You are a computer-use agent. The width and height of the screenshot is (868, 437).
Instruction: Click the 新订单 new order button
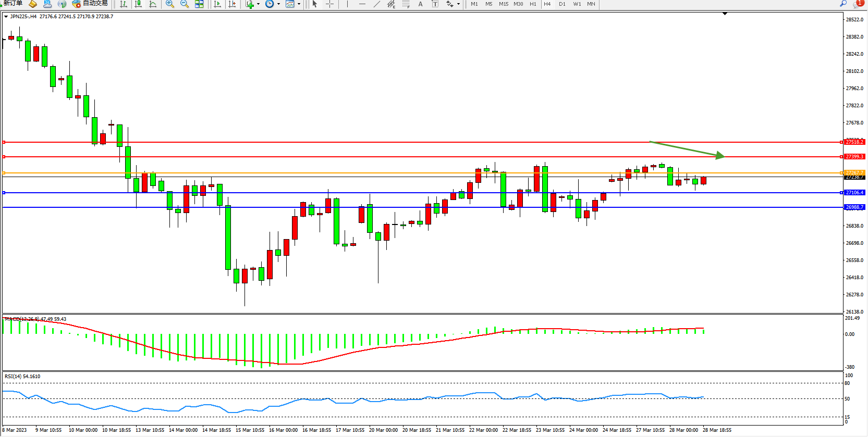click(13, 4)
